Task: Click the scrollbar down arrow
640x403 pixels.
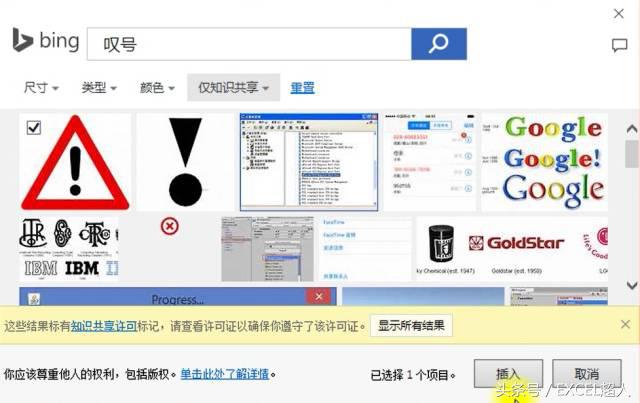Action: click(x=632, y=285)
